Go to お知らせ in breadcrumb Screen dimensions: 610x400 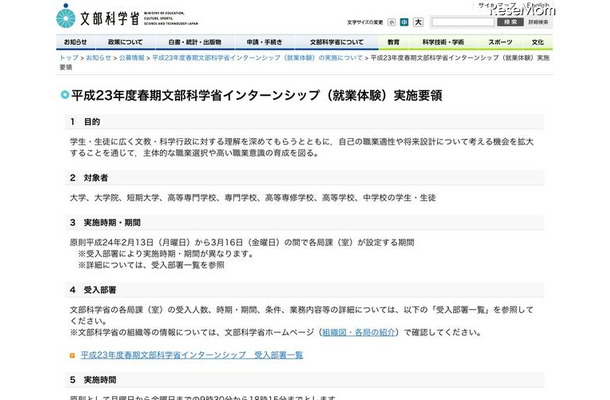tap(98, 58)
